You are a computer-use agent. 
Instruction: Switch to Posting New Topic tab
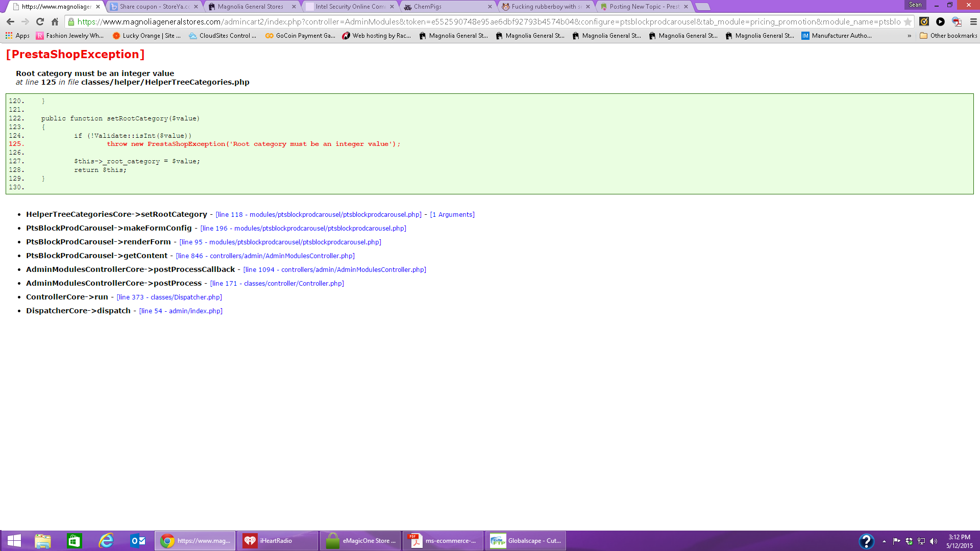tap(644, 7)
